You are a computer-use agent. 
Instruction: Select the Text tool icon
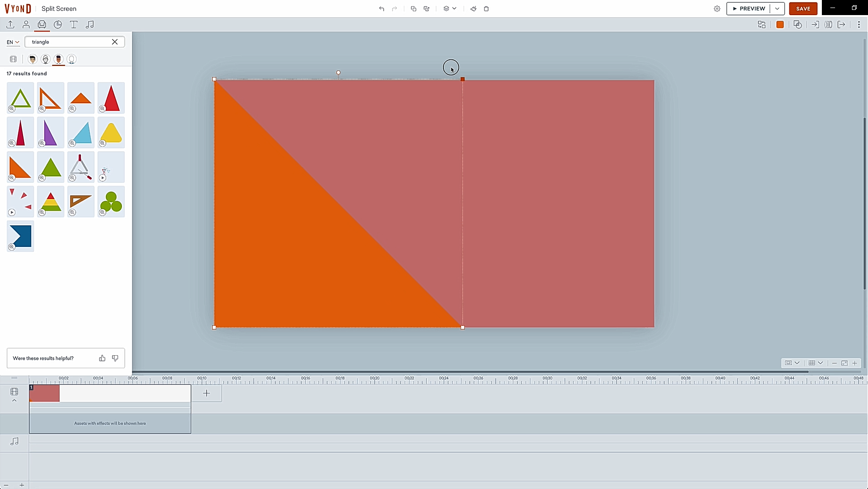74,24
